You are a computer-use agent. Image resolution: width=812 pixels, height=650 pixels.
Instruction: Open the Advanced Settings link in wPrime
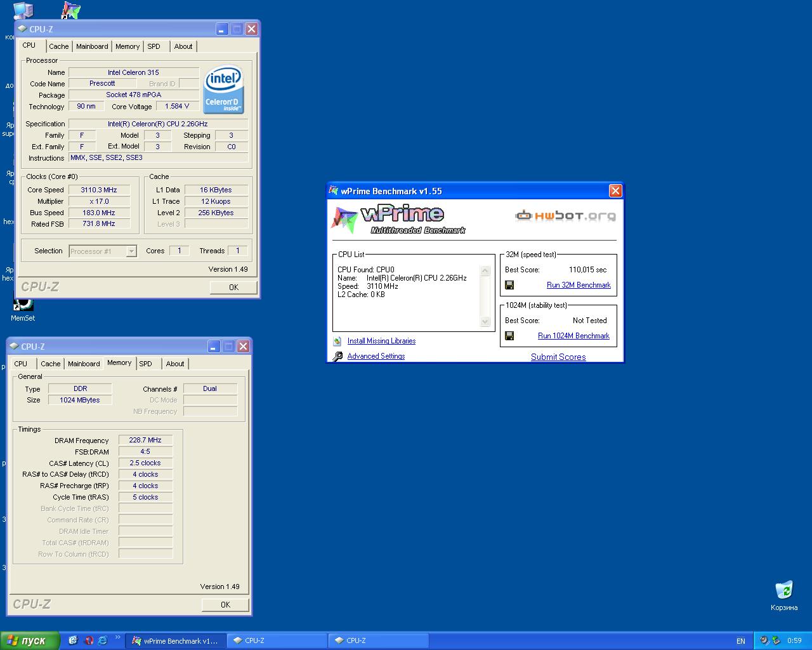point(376,356)
